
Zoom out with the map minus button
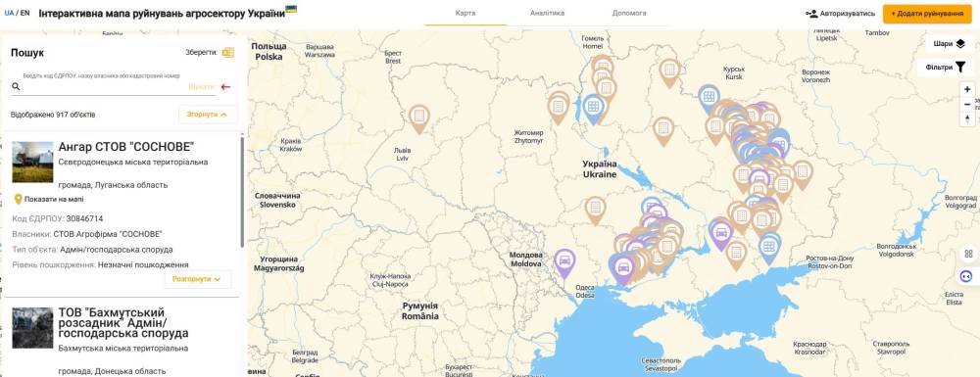(967, 104)
